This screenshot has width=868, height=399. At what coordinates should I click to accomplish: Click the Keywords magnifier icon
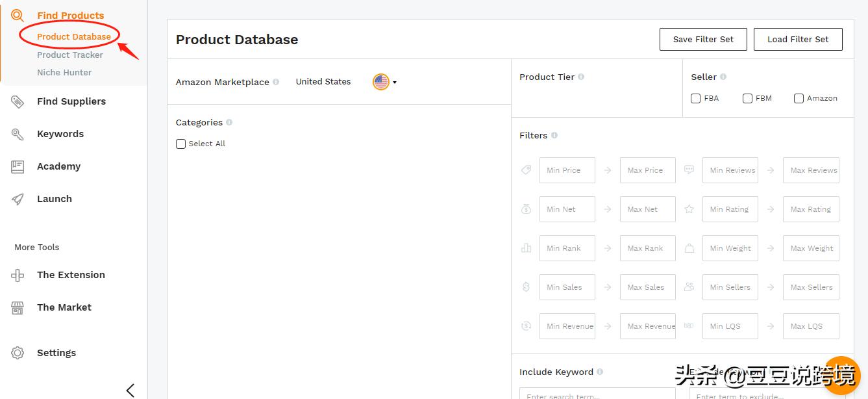(18, 134)
